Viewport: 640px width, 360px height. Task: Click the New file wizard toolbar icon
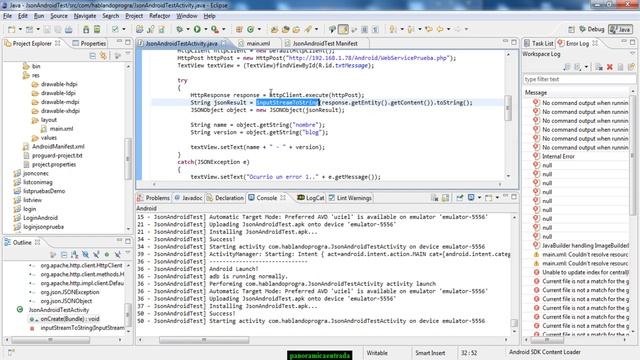(x=11, y=29)
